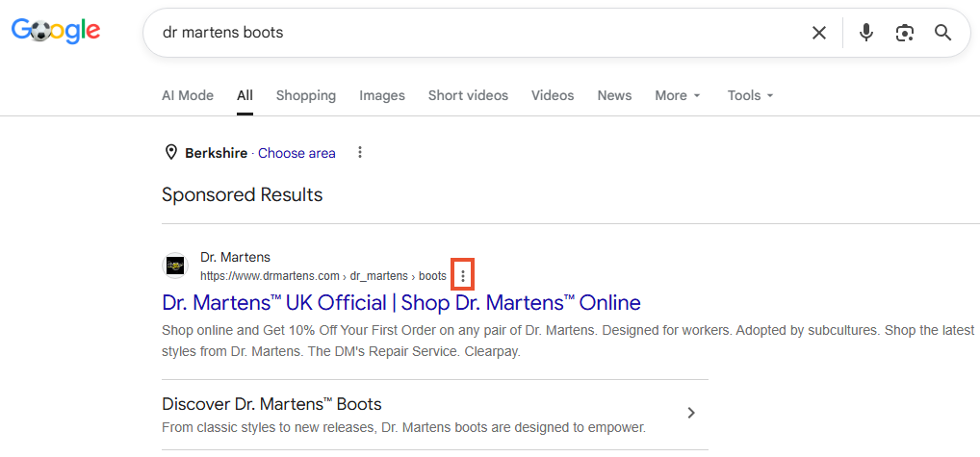View the News tab
This screenshot has width=980, height=457.
(x=614, y=95)
